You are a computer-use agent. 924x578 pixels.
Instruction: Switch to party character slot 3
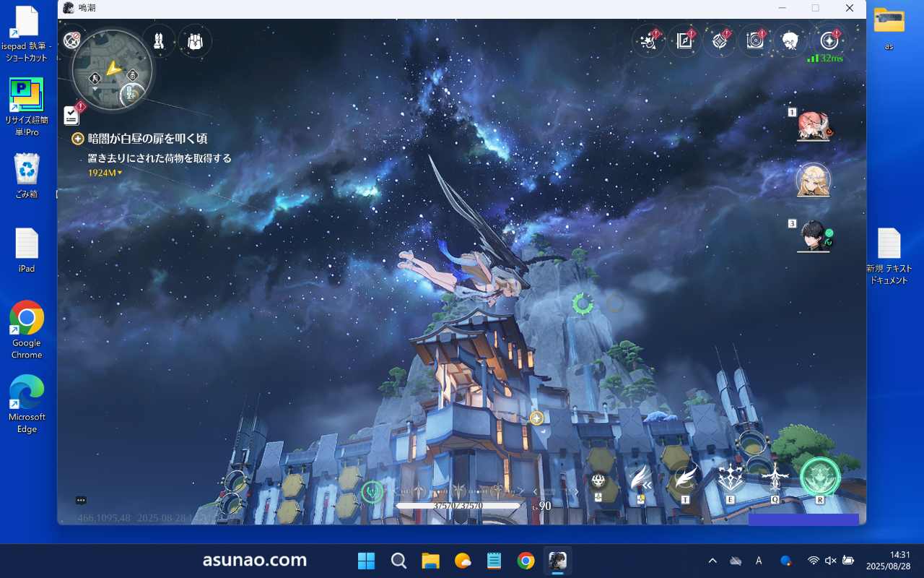[814, 236]
